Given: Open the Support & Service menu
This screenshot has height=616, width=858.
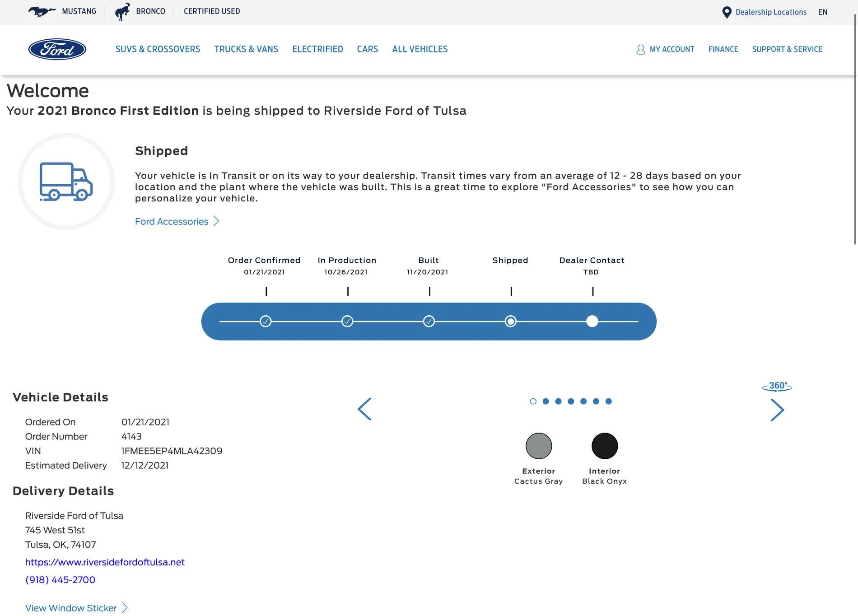Looking at the screenshot, I should click(787, 49).
